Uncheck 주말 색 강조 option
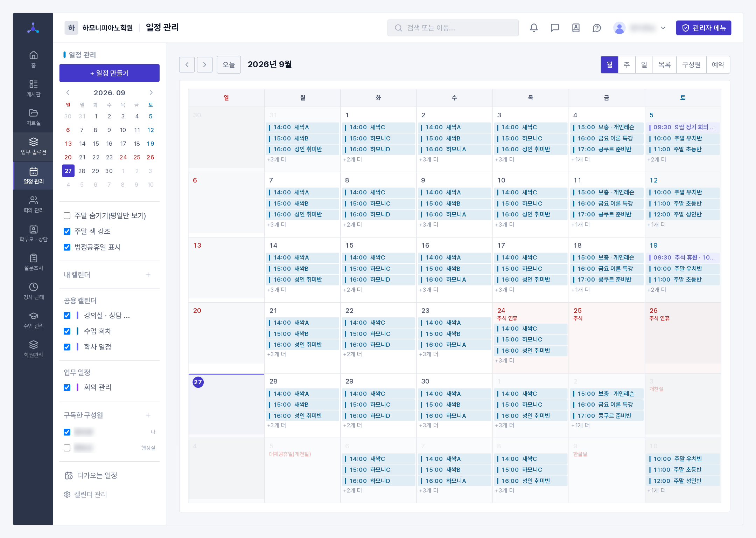The height and width of the screenshot is (538, 756). tap(67, 232)
